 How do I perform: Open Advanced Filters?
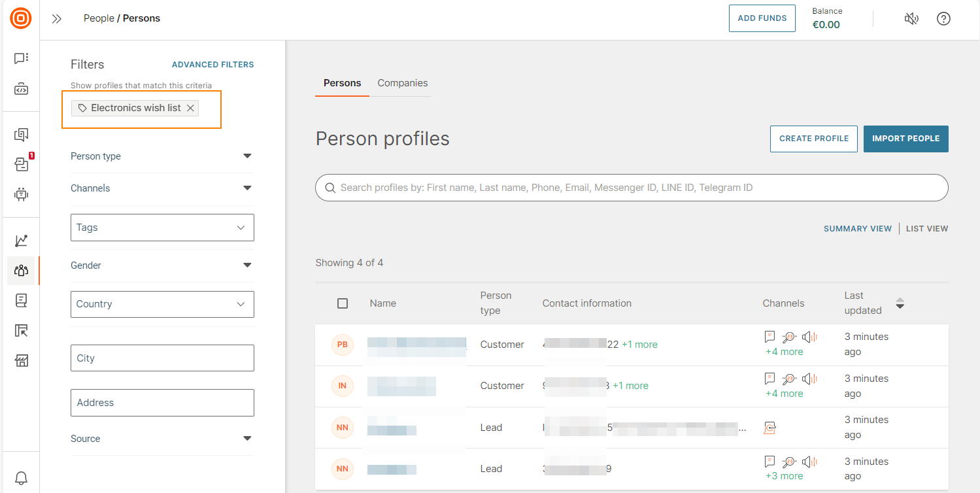[213, 65]
